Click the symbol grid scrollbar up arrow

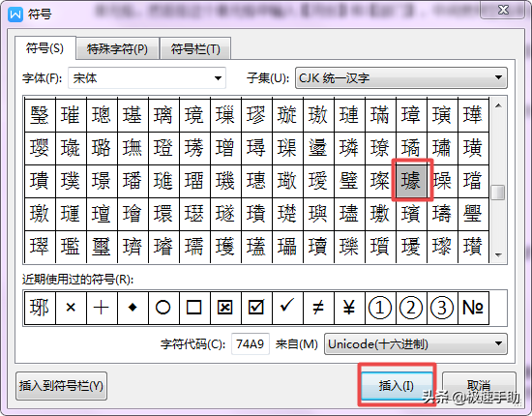tap(498, 105)
